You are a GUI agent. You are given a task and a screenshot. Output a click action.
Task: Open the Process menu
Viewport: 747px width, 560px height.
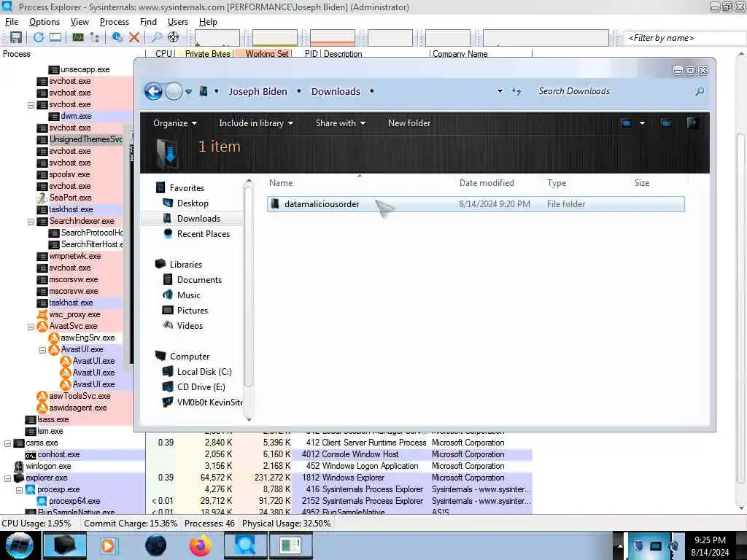[115, 22]
